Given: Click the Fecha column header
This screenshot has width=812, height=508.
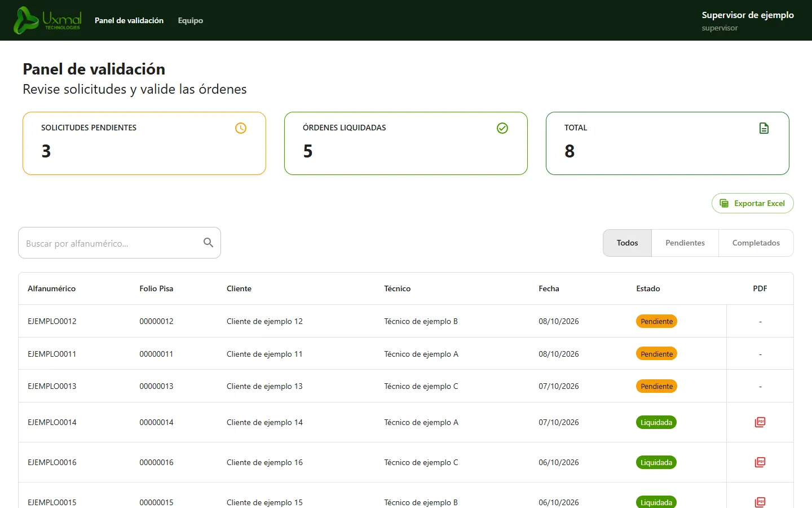Looking at the screenshot, I should point(549,288).
